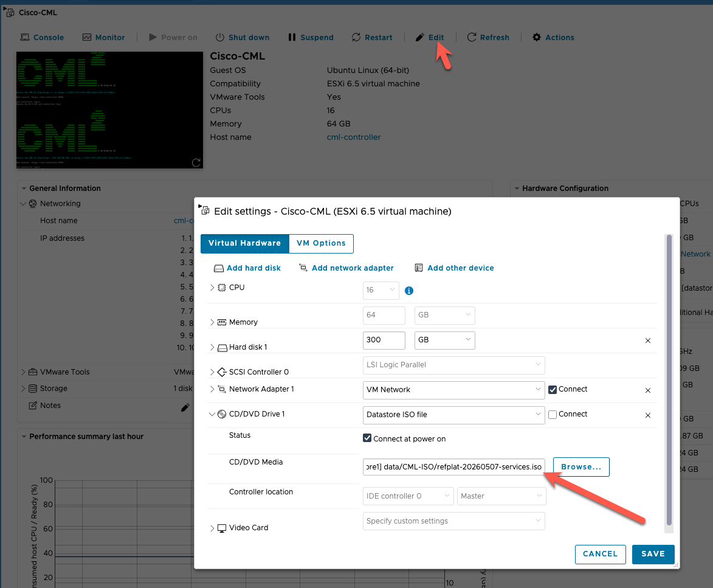This screenshot has height=588, width=713.
Task: Click the Shut down button
Action: click(243, 37)
